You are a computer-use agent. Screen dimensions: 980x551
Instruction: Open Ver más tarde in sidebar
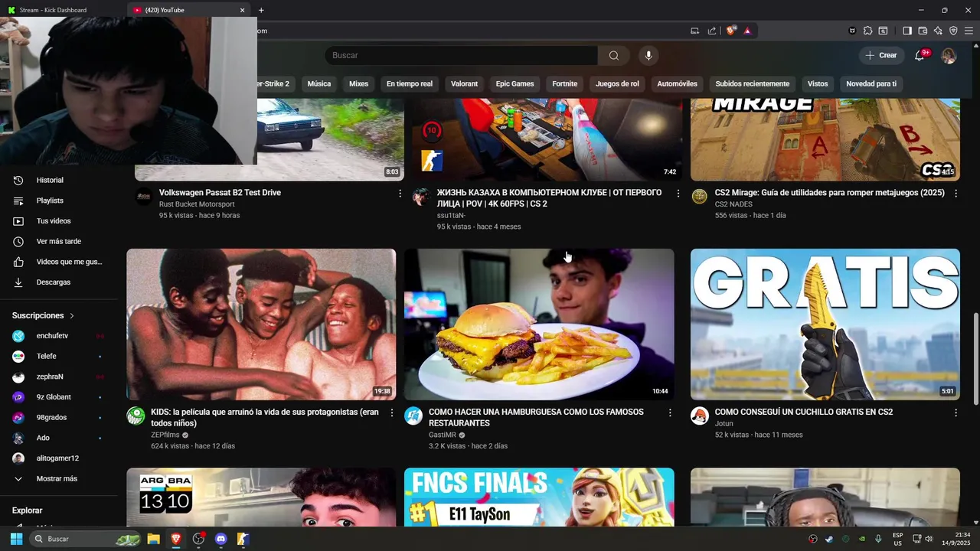click(57, 241)
